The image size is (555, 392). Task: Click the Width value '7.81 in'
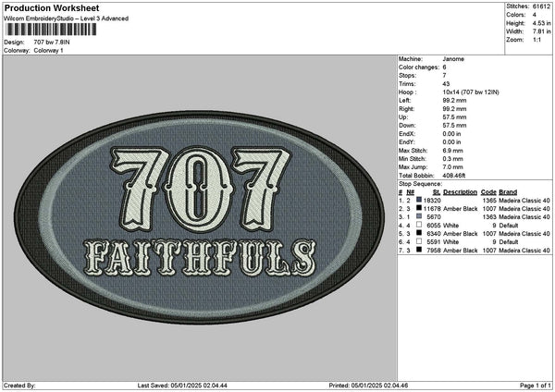pyautogui.click(x=541, y=31)
